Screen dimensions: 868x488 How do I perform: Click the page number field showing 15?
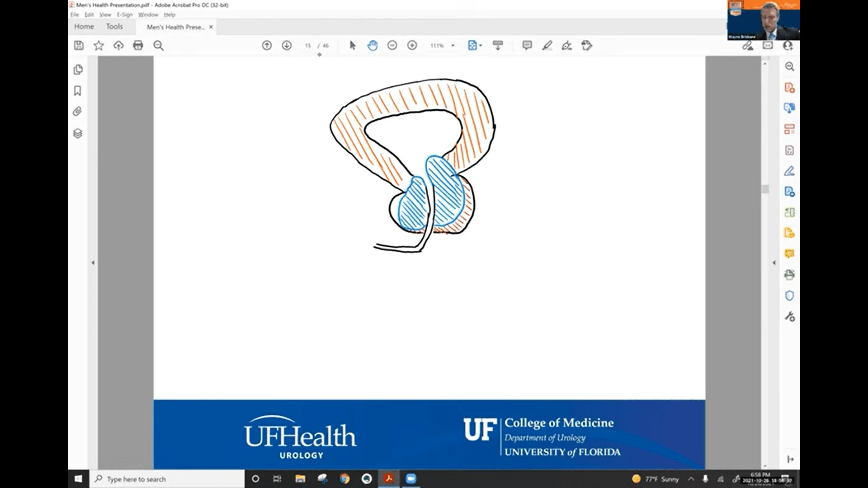[308, 46]
